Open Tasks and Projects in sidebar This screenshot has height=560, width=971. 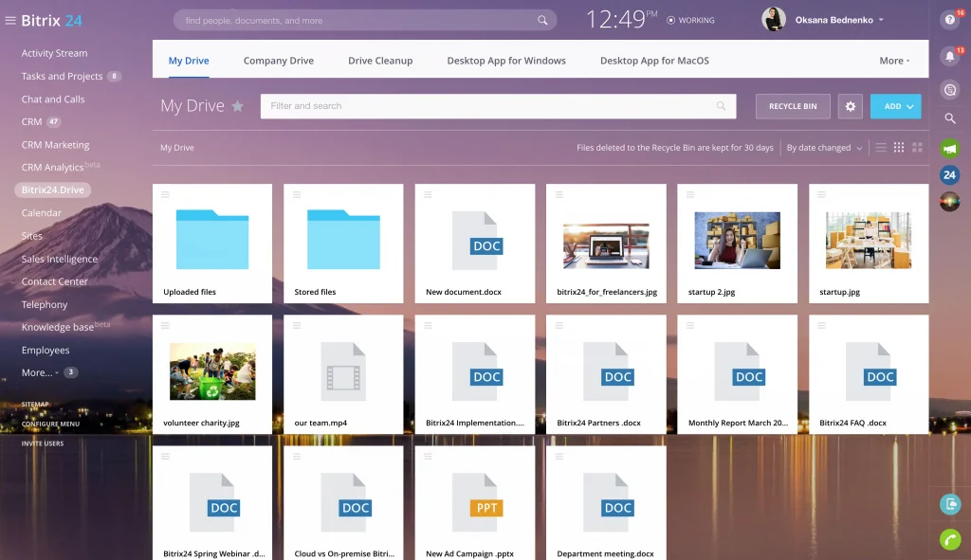click(x=62, y=76)
